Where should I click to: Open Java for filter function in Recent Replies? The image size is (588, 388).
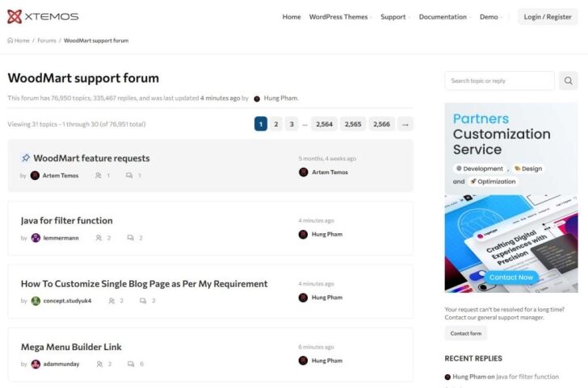click(x=527, y=377)
